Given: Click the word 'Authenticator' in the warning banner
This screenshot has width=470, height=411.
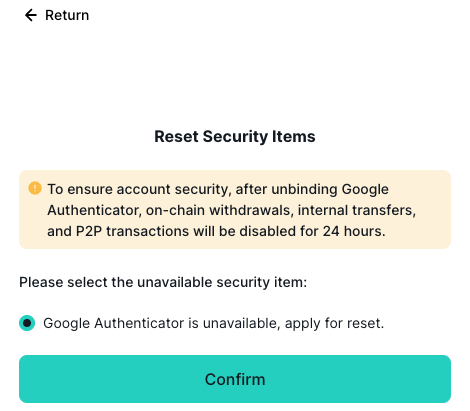Looking at the screenshot, I should (94, 210).
